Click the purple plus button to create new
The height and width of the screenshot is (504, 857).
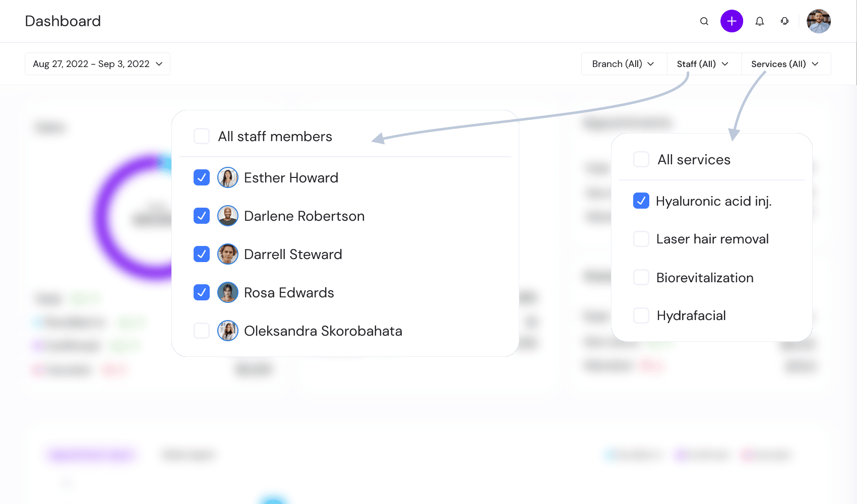point(731,21)
